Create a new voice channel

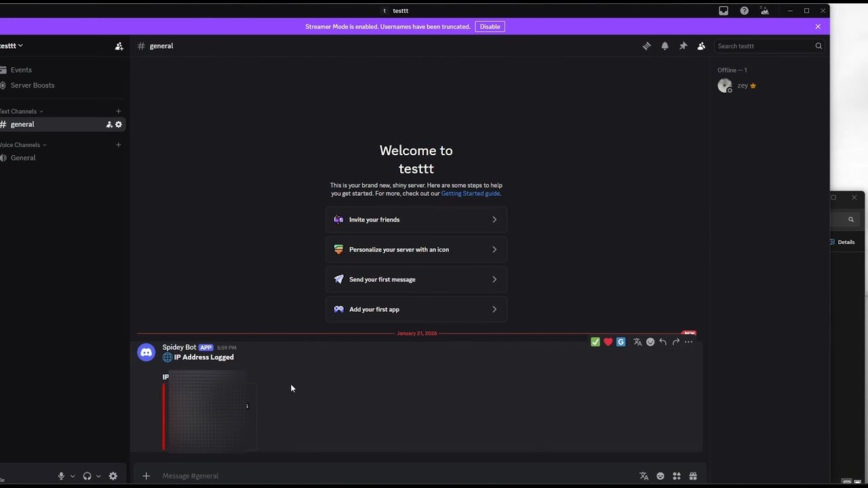coord(119,145)
